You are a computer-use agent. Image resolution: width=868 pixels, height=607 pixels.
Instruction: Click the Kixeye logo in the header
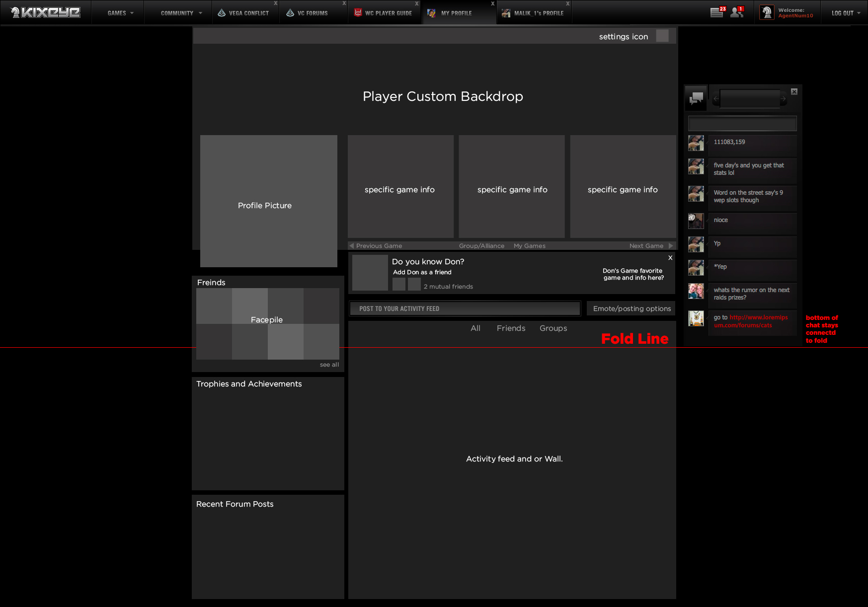coord(46,12)
